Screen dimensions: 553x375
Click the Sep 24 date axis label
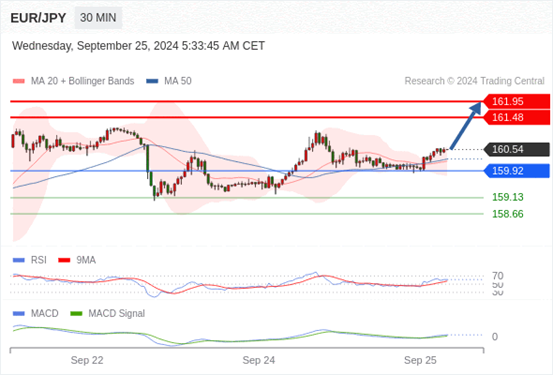pos(259,361)
